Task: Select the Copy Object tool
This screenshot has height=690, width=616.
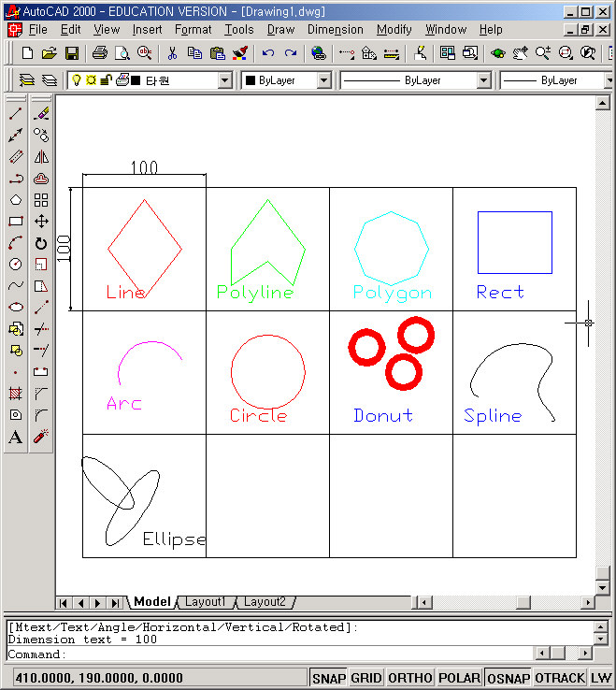Action: [41, 135]
